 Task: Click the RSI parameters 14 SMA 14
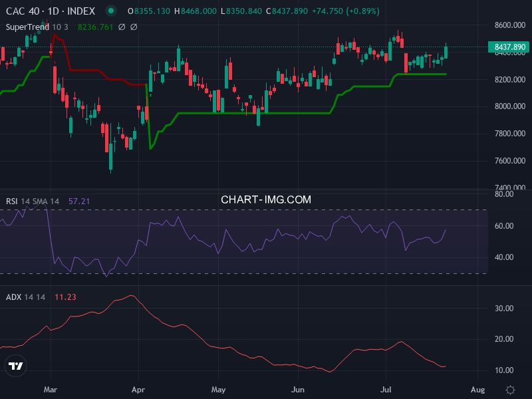click(40, 201)
